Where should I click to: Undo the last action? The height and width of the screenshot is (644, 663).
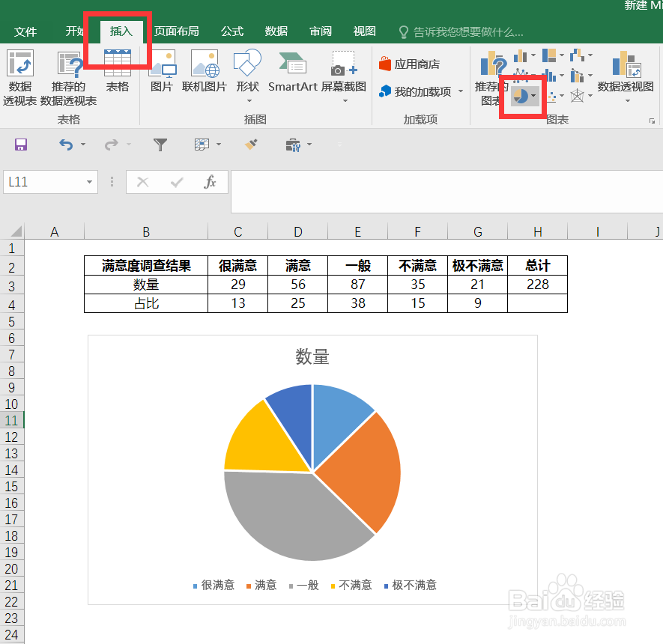click(65, 145)
